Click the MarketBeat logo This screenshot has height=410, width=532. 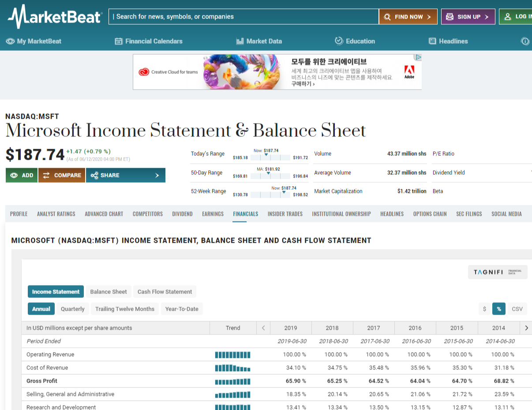click(x=55, y=17)
